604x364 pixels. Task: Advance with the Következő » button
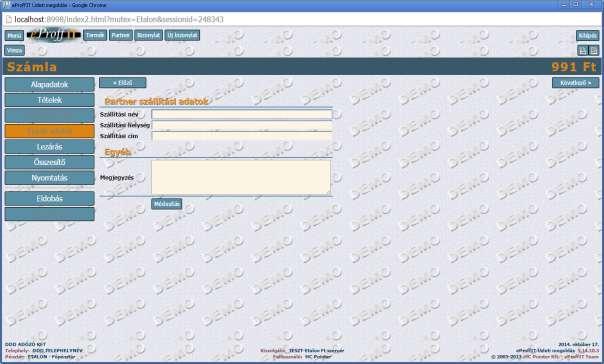pyautogui.click(x=575, y=83)
